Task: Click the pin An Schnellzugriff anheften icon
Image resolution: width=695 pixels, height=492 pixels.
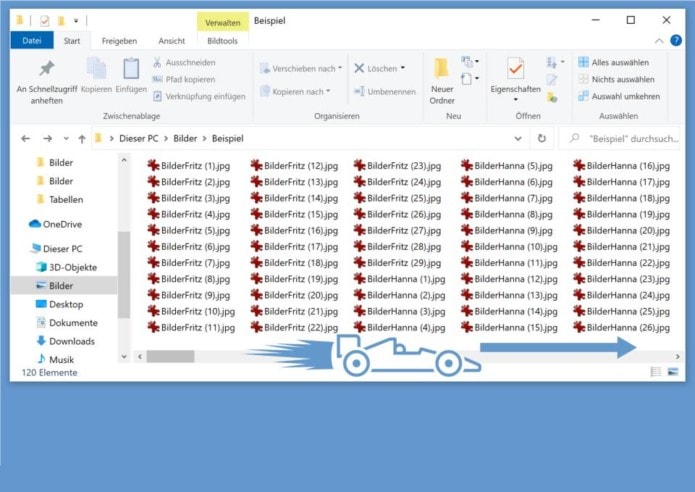Action: click(x=46, y=70)
